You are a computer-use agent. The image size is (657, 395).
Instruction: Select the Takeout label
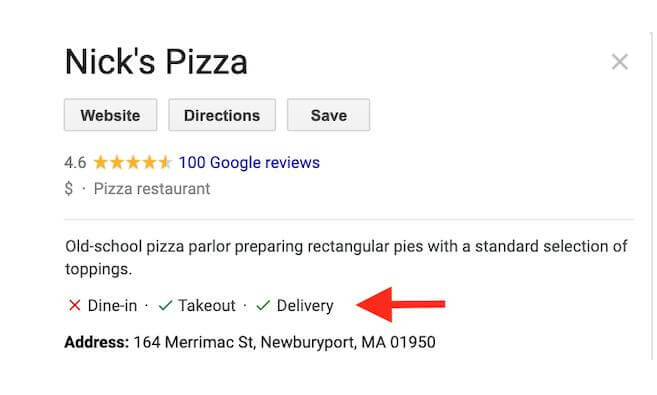[207, 306]
